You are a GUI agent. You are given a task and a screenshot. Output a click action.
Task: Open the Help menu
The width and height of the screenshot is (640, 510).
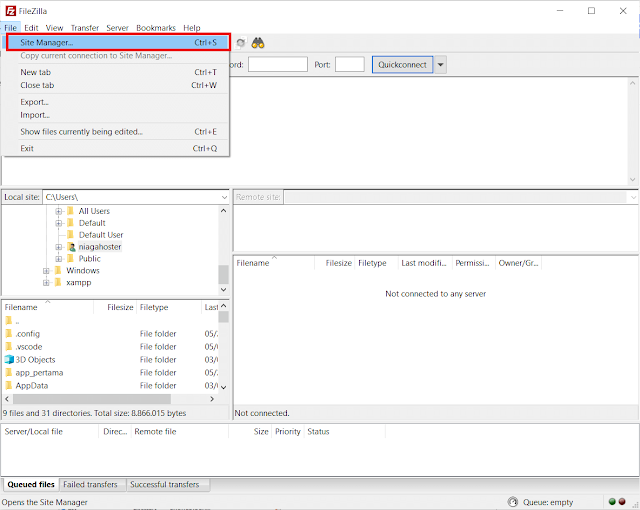[192, 28]
